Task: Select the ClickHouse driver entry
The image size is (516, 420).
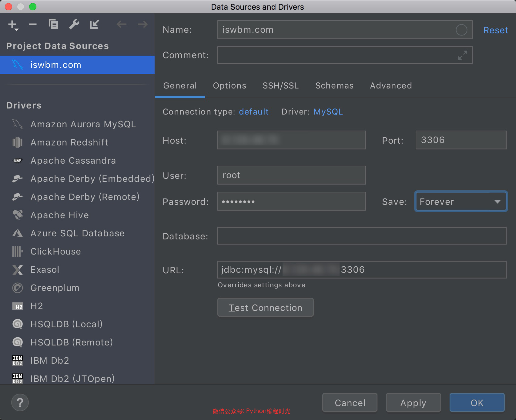Action: point(56,252)
